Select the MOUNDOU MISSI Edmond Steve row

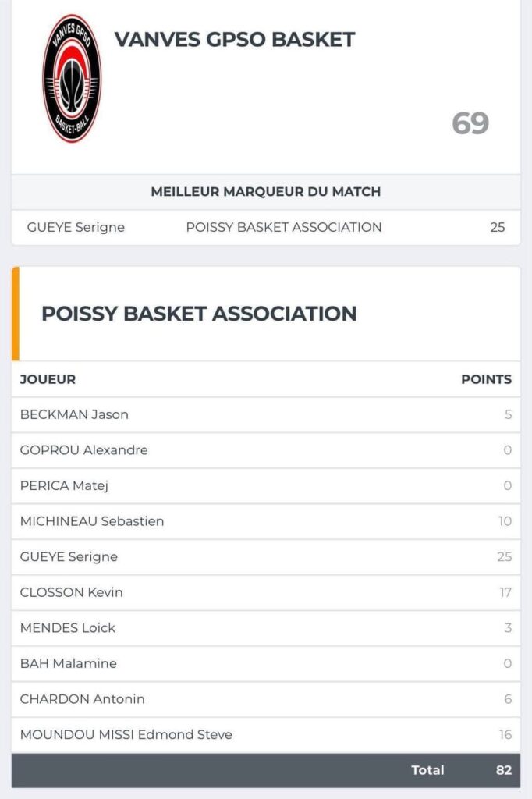coord(266,735)
